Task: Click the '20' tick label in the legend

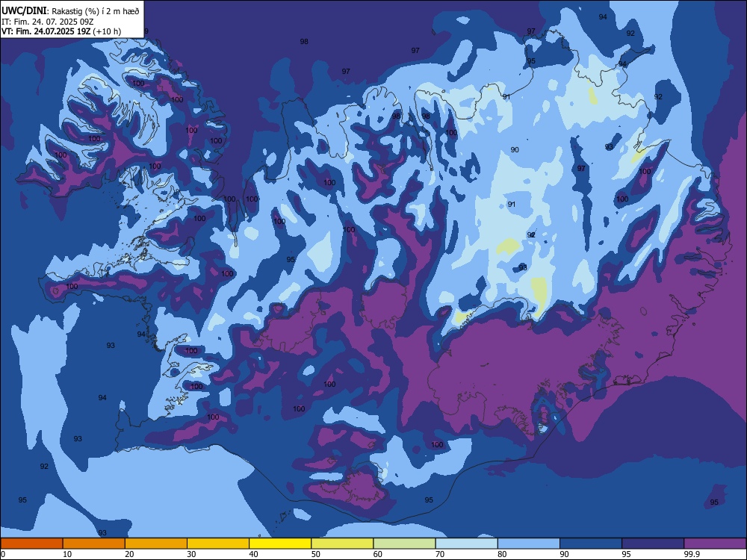Action: pos(129,554)
